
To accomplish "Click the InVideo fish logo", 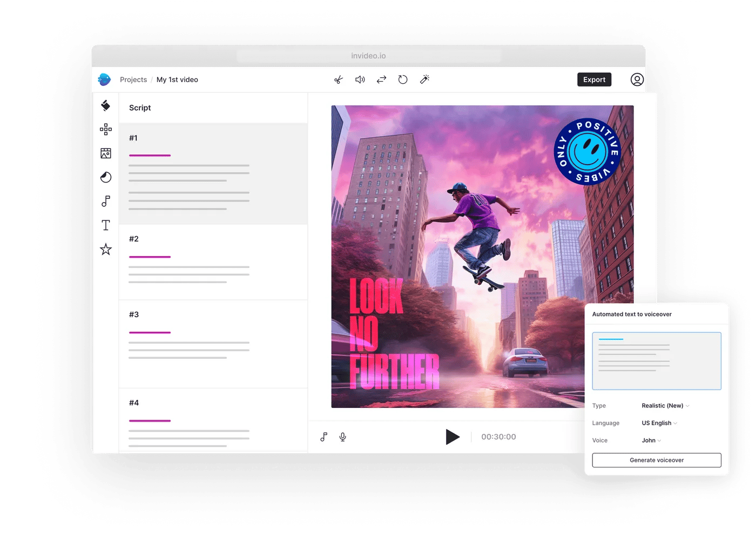I will pos(104,79).
